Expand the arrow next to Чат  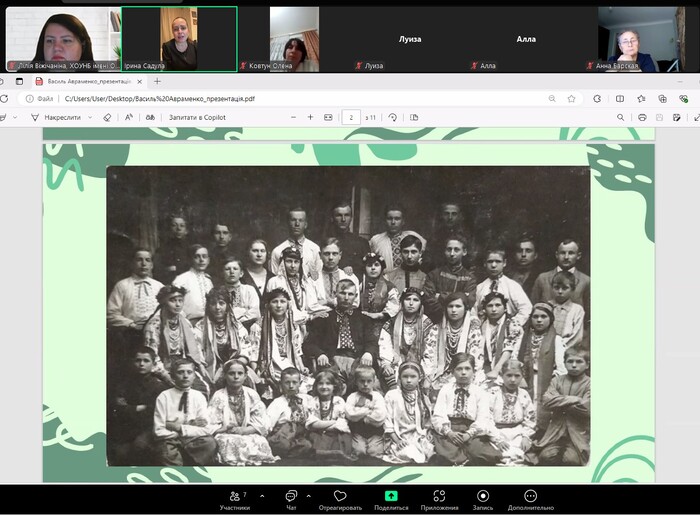308,496
